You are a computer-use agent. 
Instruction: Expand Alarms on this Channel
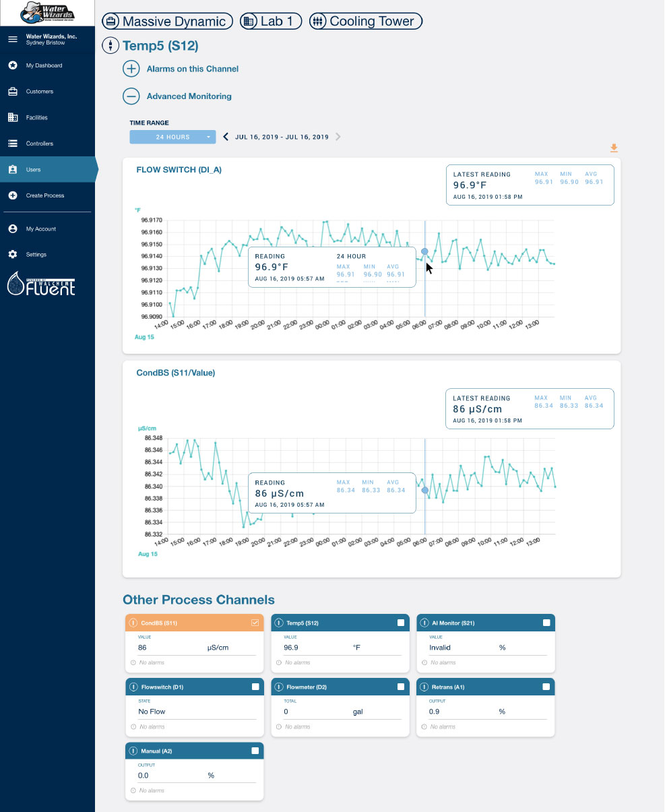[x=131, y=69]
